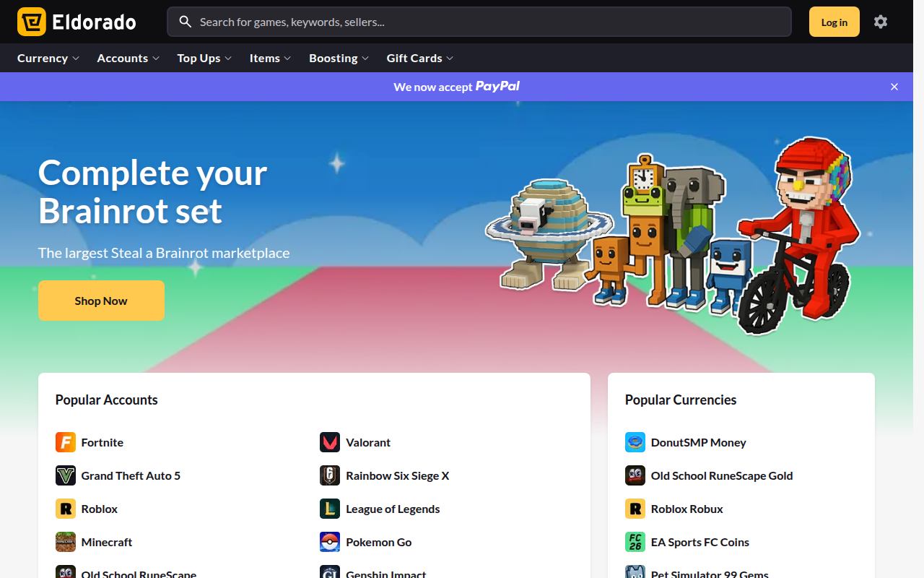The image size is (924, 578).
Task: Open the Rainbow Six Siege X link
Action: (x=398, y=475)
